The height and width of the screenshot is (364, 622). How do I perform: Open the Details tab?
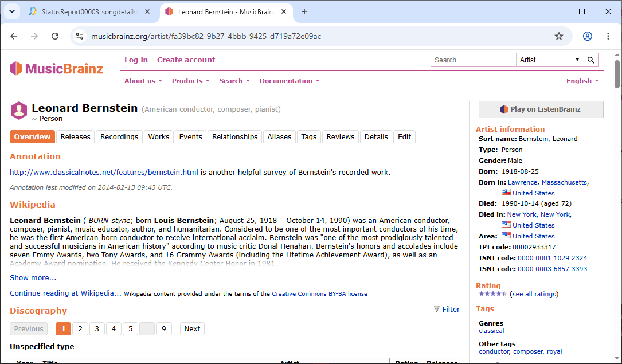coord(376,137)
